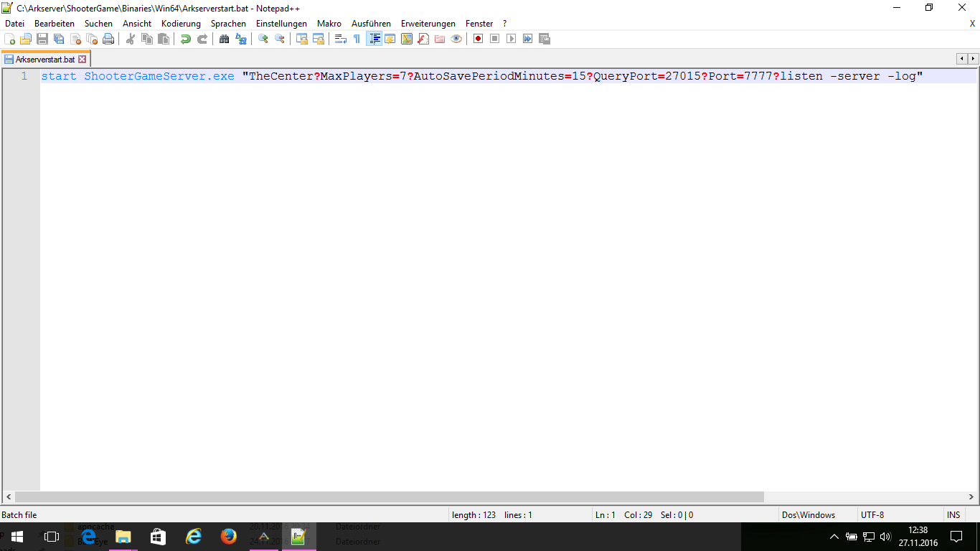Save the file using the floppy icon

click(42, 39)
